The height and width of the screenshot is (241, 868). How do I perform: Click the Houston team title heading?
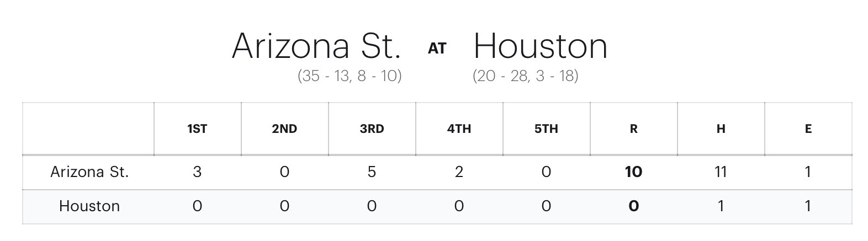[540, 46]
